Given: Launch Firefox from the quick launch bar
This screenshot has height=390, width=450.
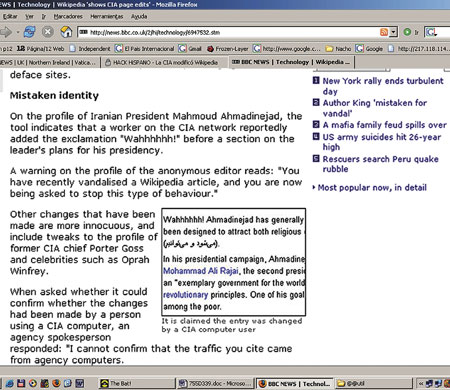Looking at the screenshot, I should pos(56,383).
